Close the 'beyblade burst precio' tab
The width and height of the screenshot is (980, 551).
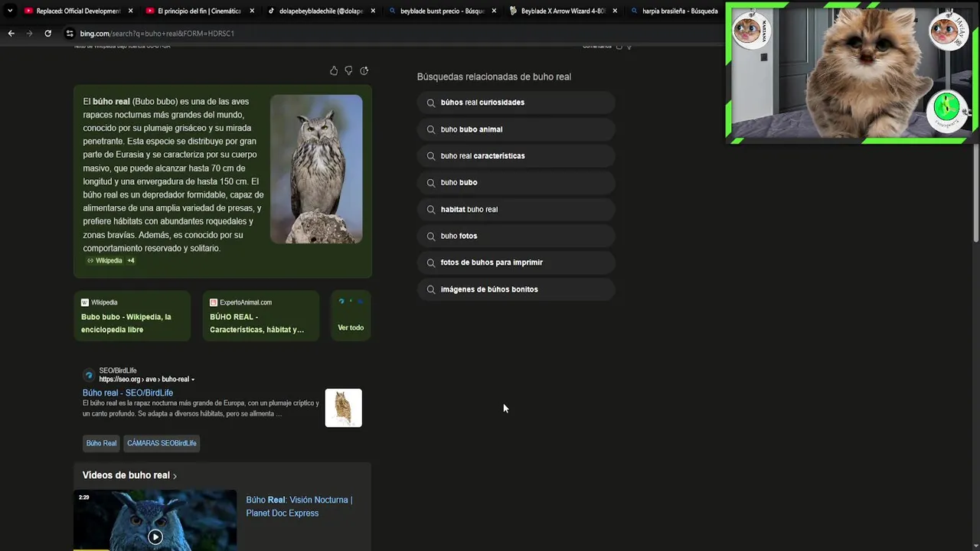click(494, 11)
